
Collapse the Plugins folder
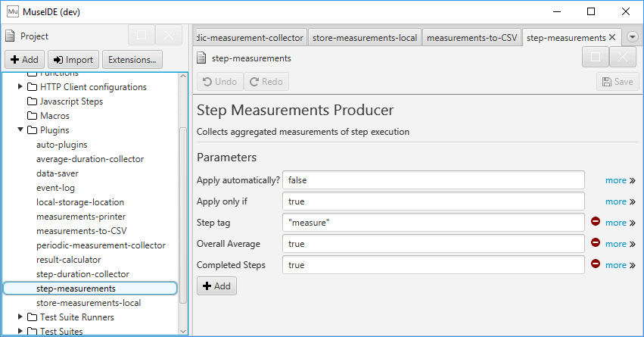(x=21, y=130)
